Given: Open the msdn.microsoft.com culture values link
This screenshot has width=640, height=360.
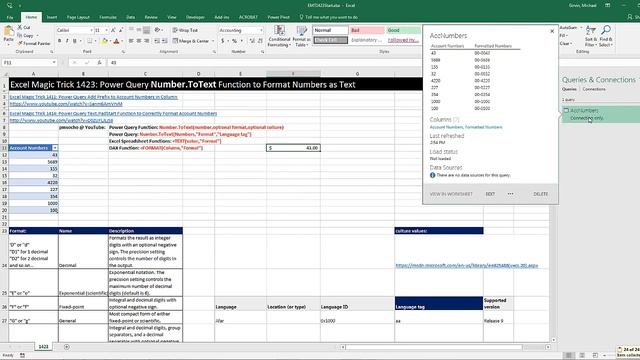Looking at the screenshot, I should (467, 265).
